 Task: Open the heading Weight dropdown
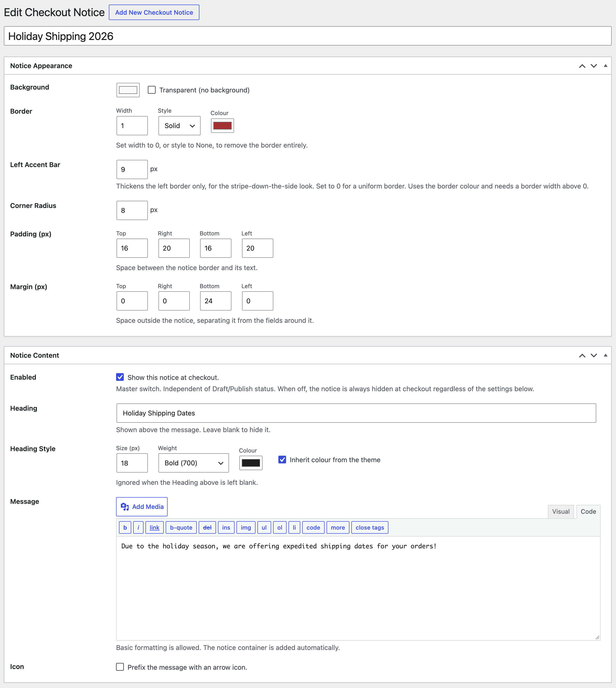(x=194, y=463)
